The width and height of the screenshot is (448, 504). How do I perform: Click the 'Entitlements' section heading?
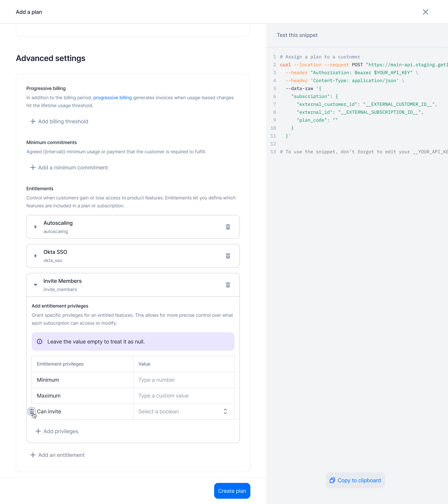[40, 189]
